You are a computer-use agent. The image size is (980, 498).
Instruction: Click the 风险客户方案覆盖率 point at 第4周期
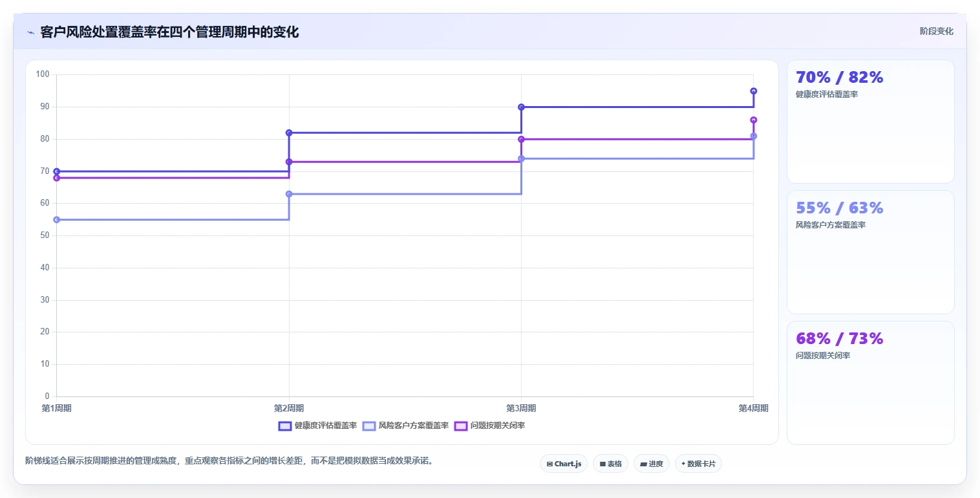coord(754,136)
